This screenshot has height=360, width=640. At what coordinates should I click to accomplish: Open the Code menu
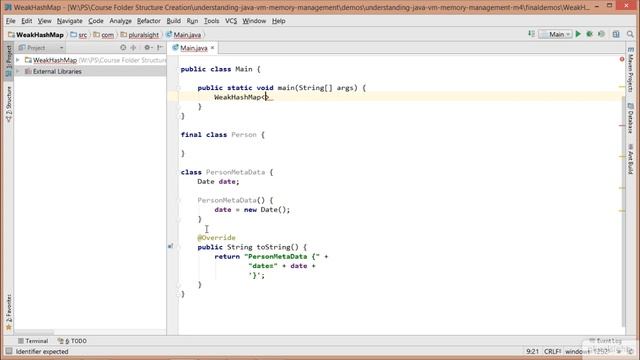point(96,21)
